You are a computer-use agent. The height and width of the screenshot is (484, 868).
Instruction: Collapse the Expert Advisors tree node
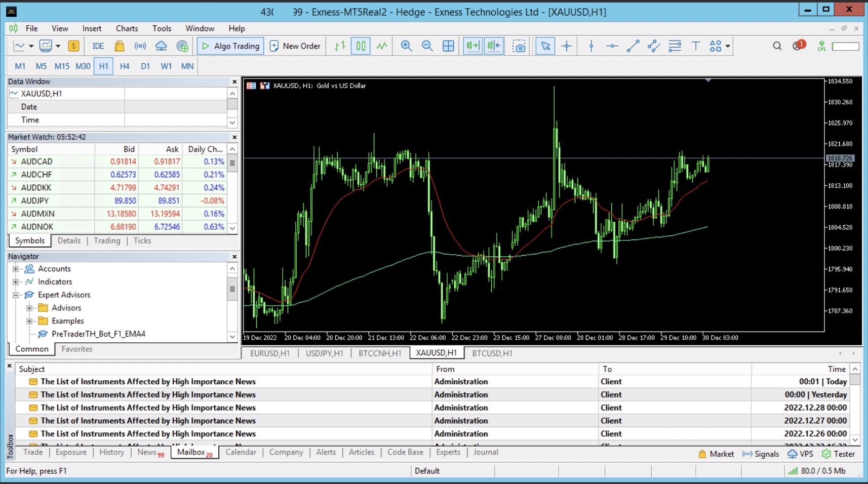click(x=16, y=295)
